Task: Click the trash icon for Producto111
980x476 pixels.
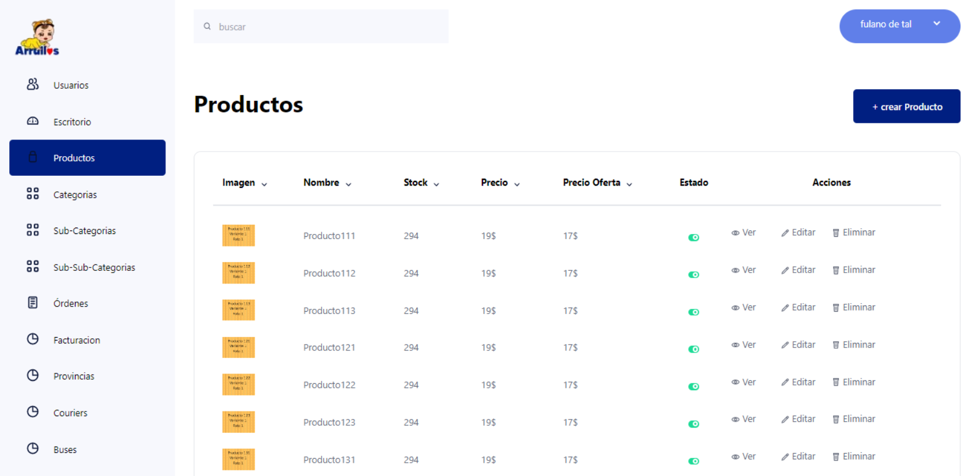Action: [x=835, y=233]
